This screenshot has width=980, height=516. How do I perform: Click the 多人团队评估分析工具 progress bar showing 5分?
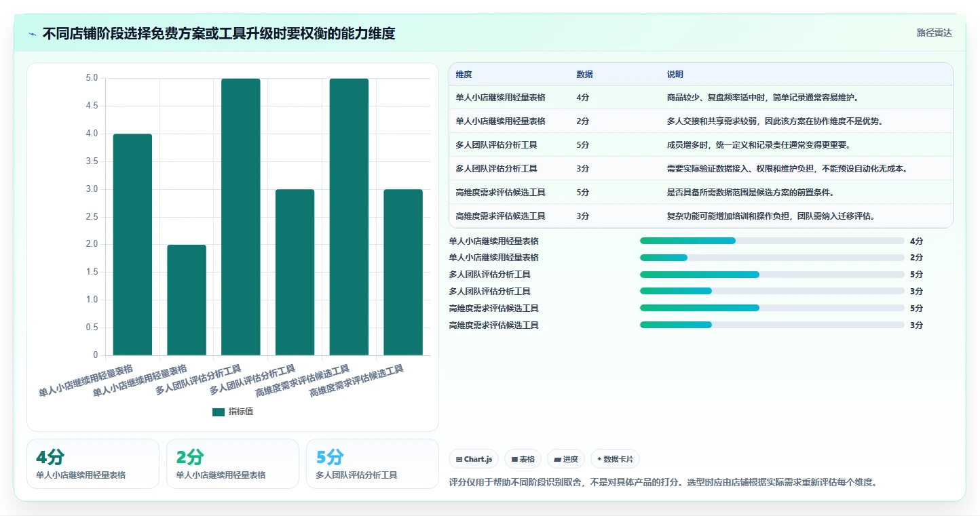772,275
